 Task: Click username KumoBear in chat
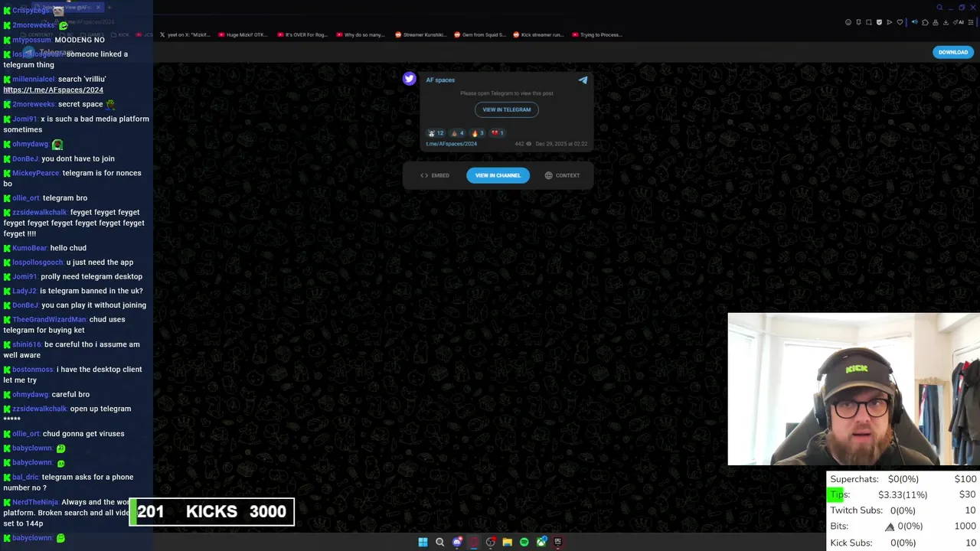point(30,248)
